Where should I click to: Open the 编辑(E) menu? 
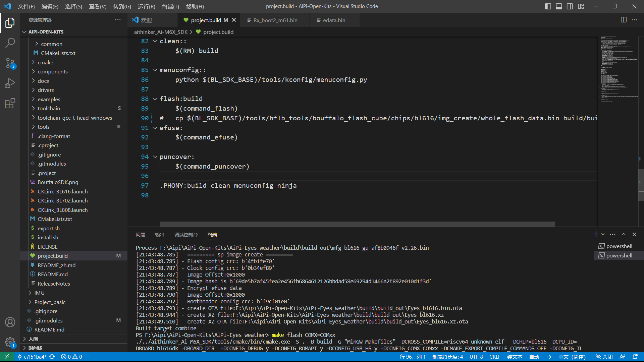(x=50, y=6)
